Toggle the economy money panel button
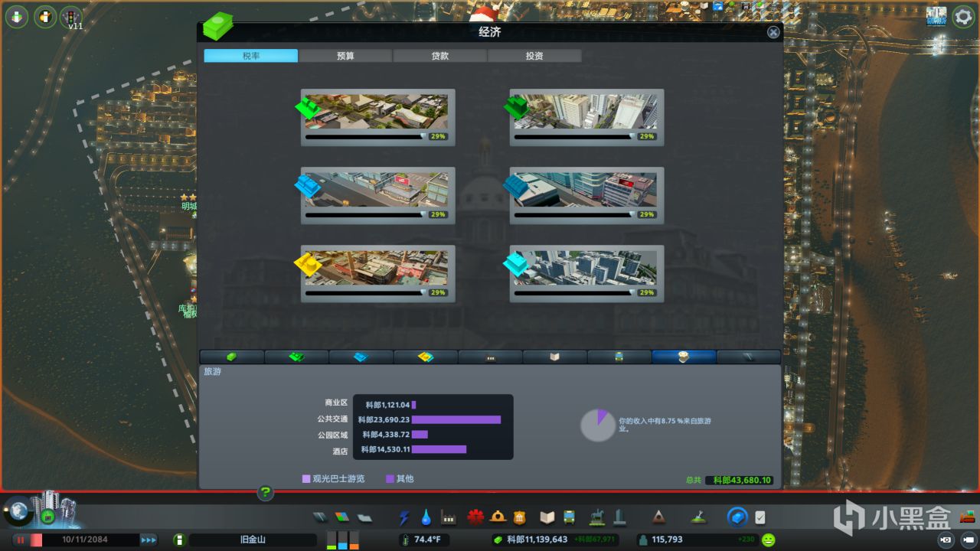Image resolution: width=980 pixels, height=551 pixels. pyautogui.click(x=737, y=517)
